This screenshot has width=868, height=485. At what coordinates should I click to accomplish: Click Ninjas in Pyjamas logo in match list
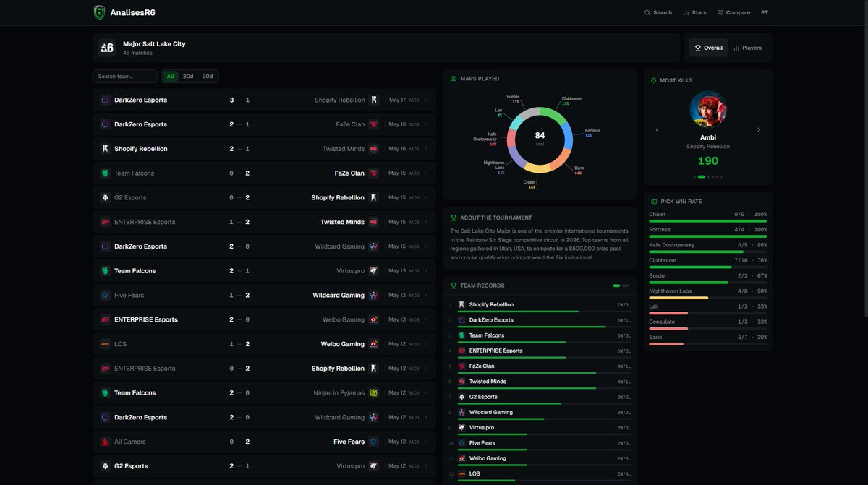pos(373,393)
